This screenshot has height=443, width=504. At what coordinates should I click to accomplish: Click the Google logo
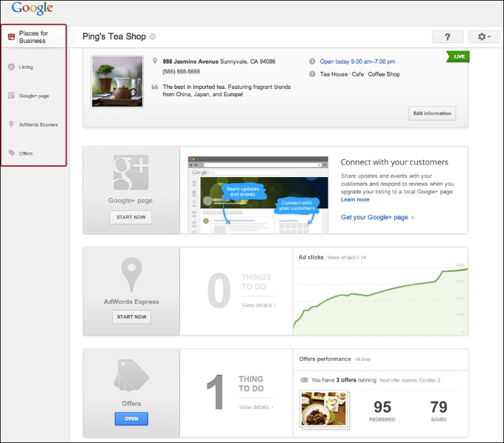pos(32,8)
